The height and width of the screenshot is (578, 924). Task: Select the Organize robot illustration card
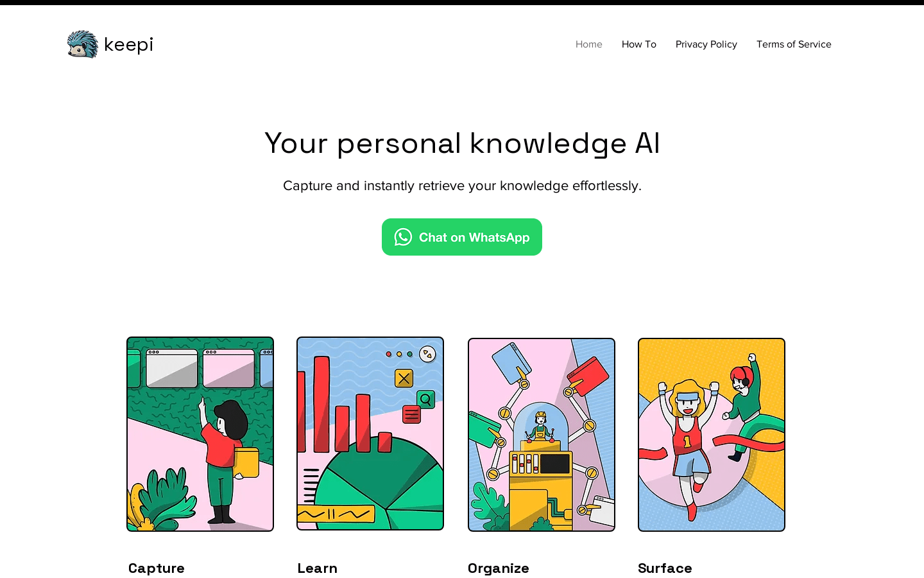(x=542, y=435)
